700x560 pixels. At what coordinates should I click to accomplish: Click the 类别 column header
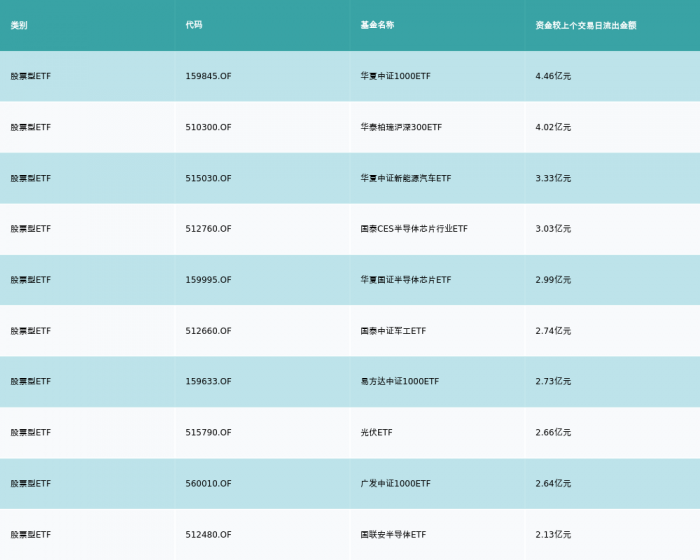click(19, 25)
